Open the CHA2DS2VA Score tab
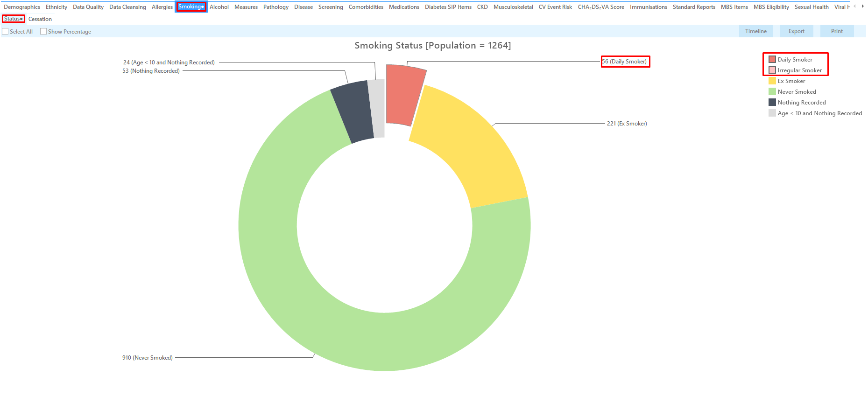 tap(601, 7)
